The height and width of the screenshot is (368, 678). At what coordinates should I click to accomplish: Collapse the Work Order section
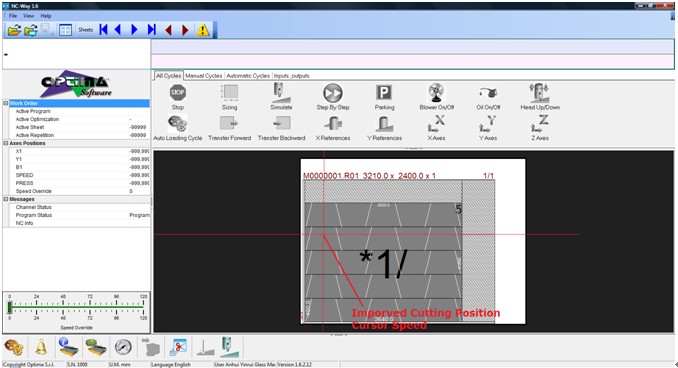tap(6, 103)
